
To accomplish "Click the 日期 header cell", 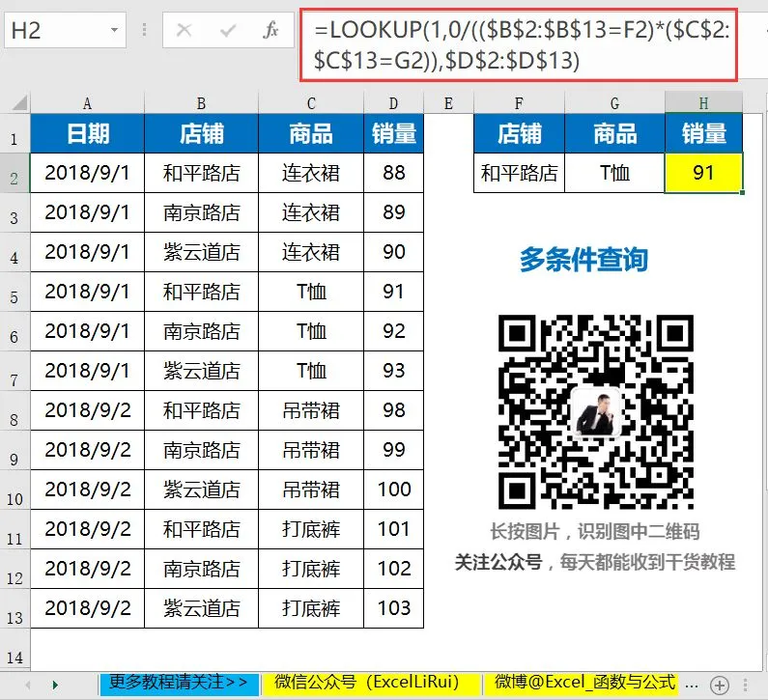I will tap(87, 133).
